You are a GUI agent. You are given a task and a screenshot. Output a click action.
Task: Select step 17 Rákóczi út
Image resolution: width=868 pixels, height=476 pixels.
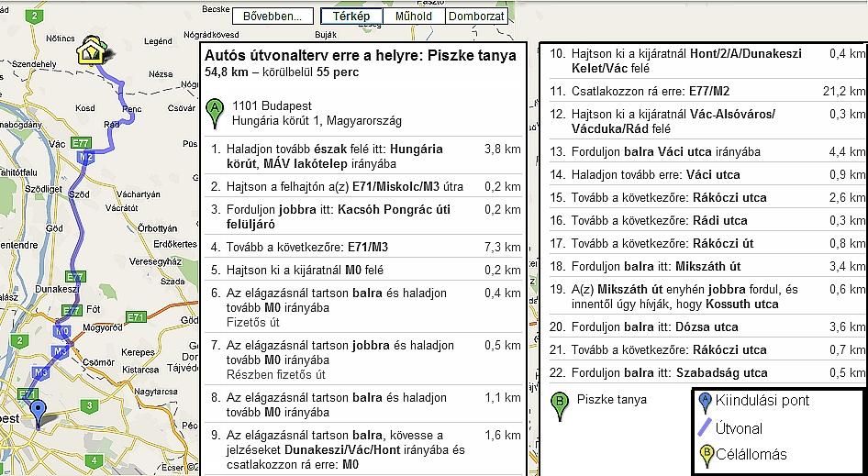[x=707, y=243]
